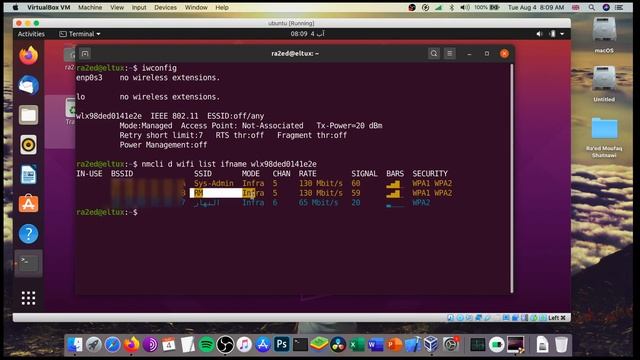Open the Terminal app menu dropdown
The height and width of the screenshot is (360, 640).
click(80, 34)
